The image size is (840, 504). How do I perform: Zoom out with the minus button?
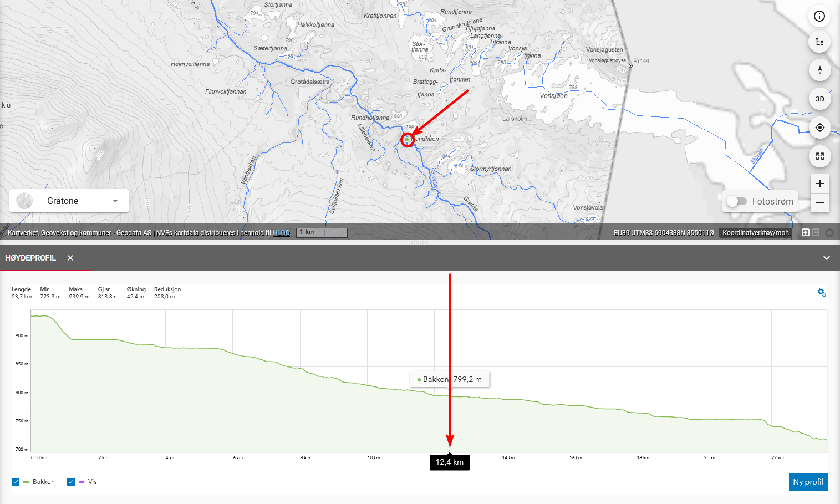(819, 203)
